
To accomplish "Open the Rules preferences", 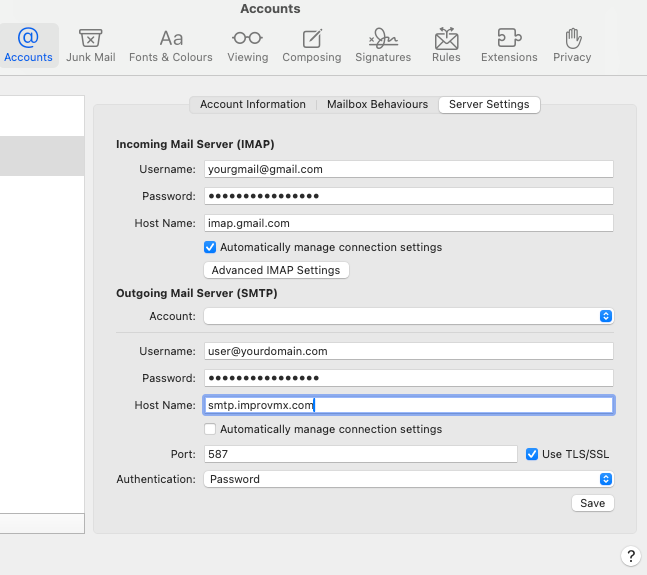I will (446, 45).
